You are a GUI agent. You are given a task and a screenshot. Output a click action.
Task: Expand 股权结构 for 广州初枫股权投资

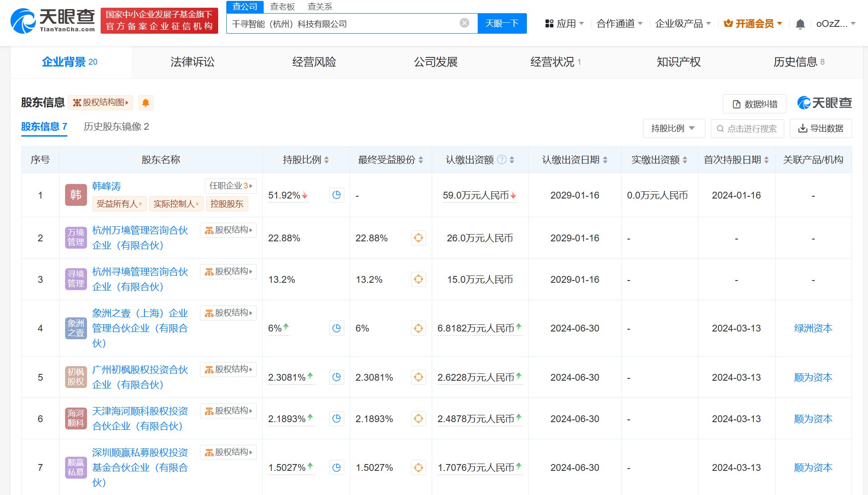229,369
